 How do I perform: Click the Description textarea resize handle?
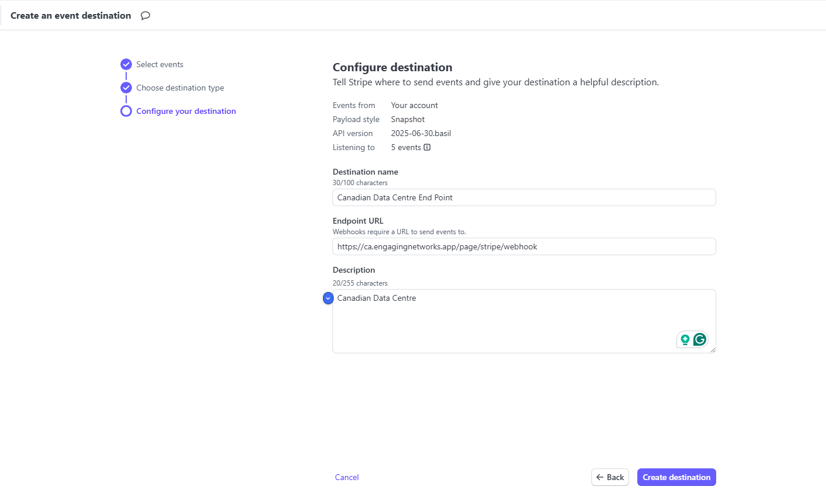713,350
